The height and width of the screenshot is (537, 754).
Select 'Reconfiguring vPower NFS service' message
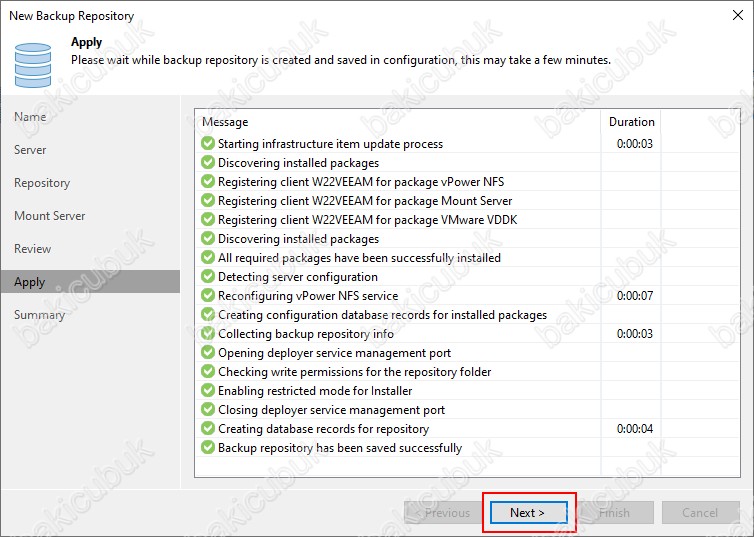[308, 296]
